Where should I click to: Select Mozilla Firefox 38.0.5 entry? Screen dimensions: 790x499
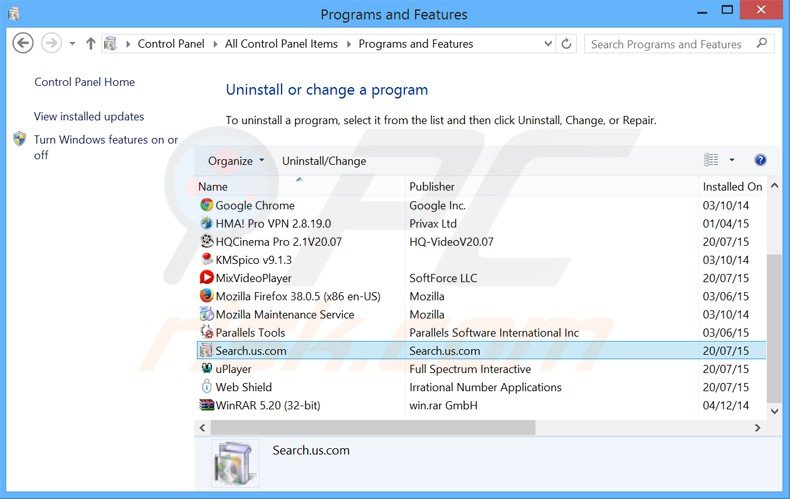point(298,296)
